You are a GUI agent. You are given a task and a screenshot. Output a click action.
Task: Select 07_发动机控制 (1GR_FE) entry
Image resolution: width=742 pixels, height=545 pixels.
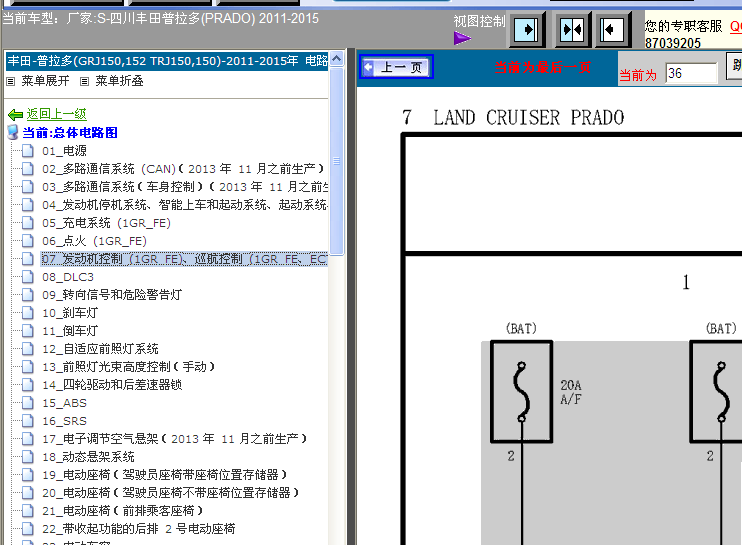click(185, 259)
